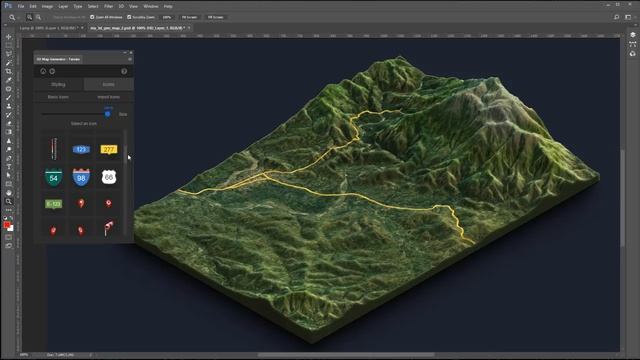
Task: Select the Eyedropper tool
Action: [9, 80]
